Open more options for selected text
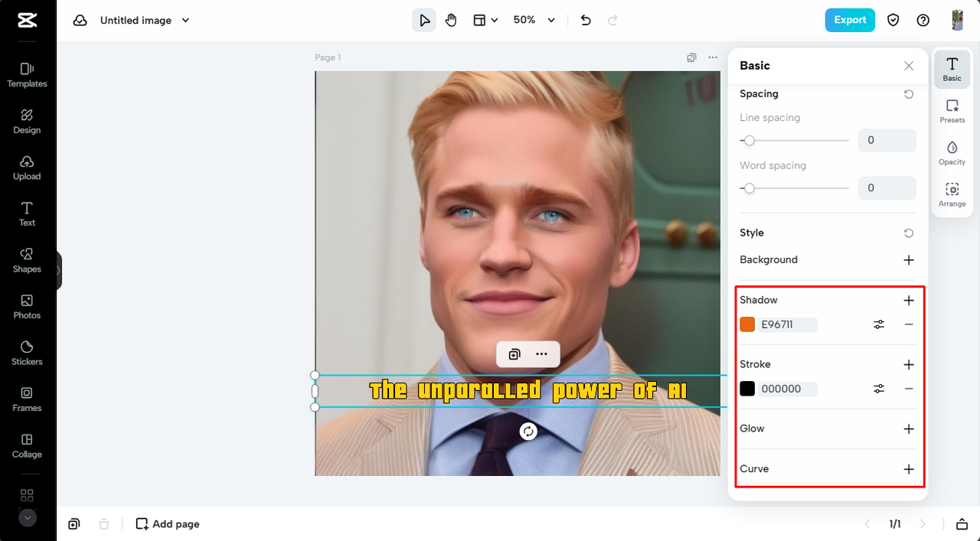The width and height of the screenshot is (980, 541). pyautogui.click(x=541, y=354)
